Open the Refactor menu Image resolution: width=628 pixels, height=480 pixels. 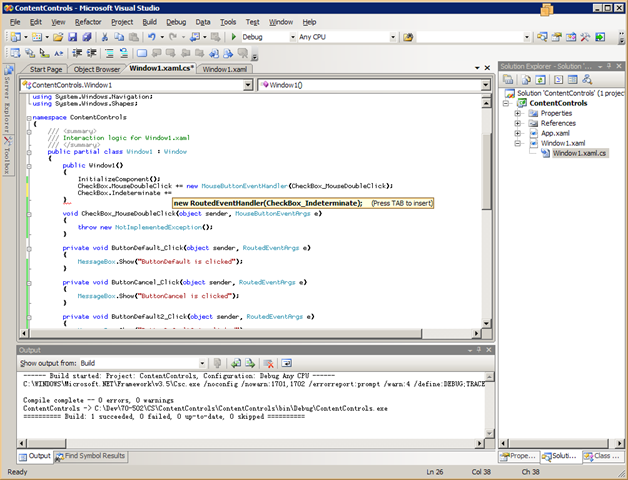88,22
